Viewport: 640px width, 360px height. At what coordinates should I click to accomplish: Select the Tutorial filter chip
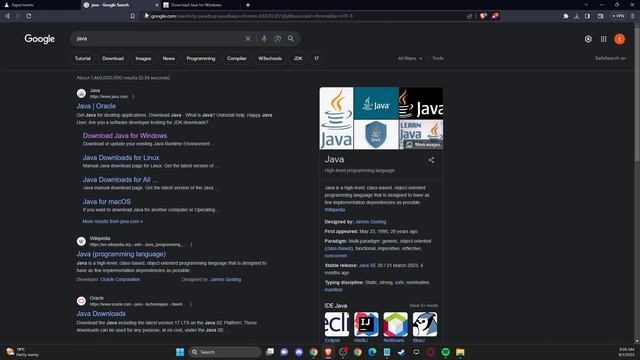82,58
